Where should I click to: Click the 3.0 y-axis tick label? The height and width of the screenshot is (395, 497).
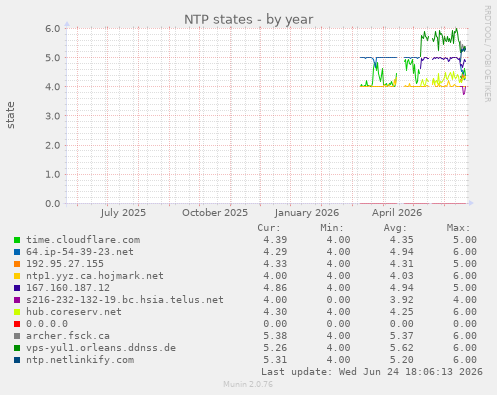coord(53,116)
